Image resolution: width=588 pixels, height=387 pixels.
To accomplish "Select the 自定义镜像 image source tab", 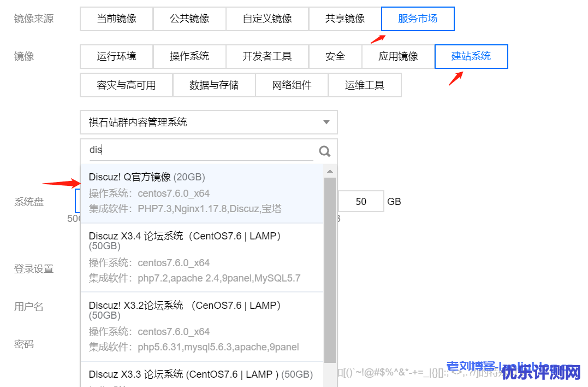I will (268, 19).
